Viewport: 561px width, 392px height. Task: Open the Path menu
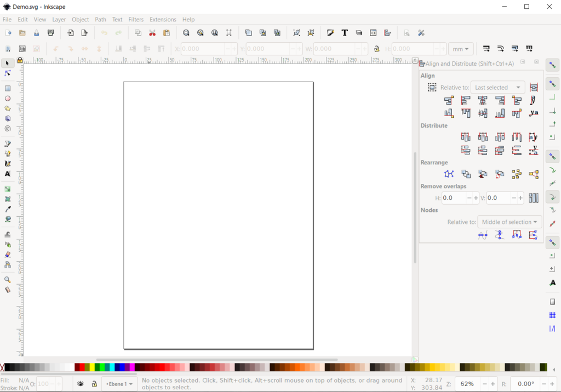(x=101, y=19)
